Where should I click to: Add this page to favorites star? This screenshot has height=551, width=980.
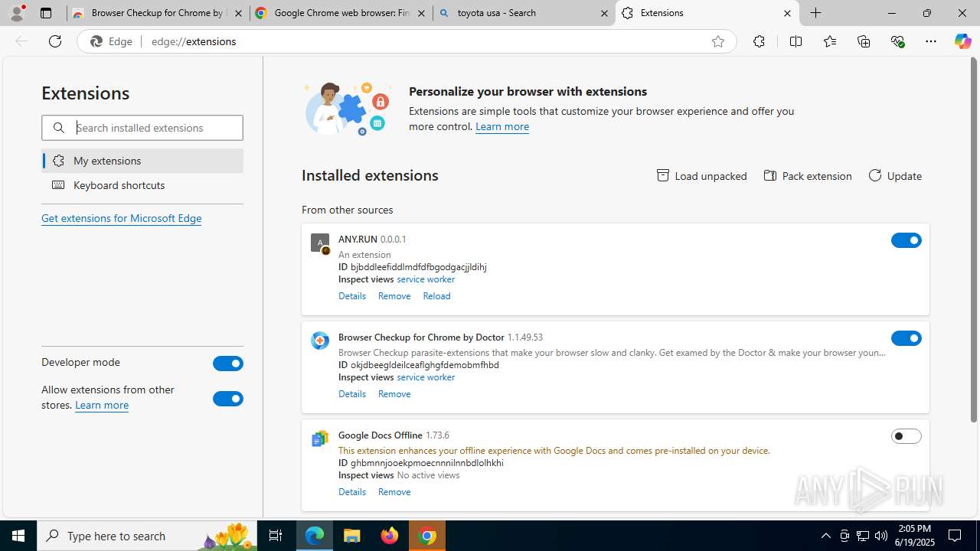click(717, 42)
